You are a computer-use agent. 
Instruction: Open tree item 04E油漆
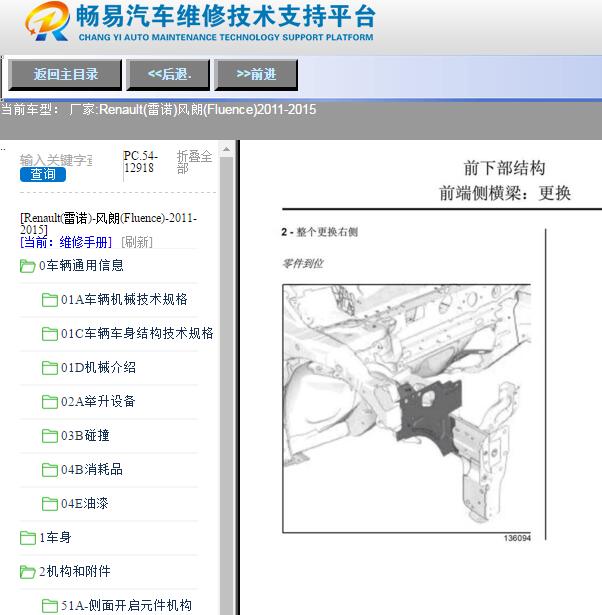click(x=84, y=503)
